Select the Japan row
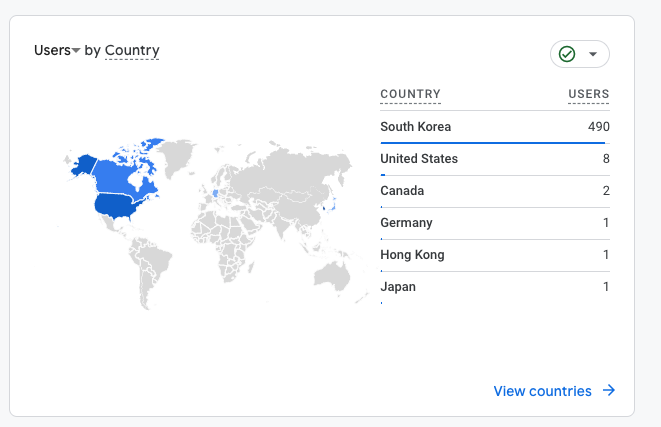This screenshot has height=427, width=661. tap(495, 287)
